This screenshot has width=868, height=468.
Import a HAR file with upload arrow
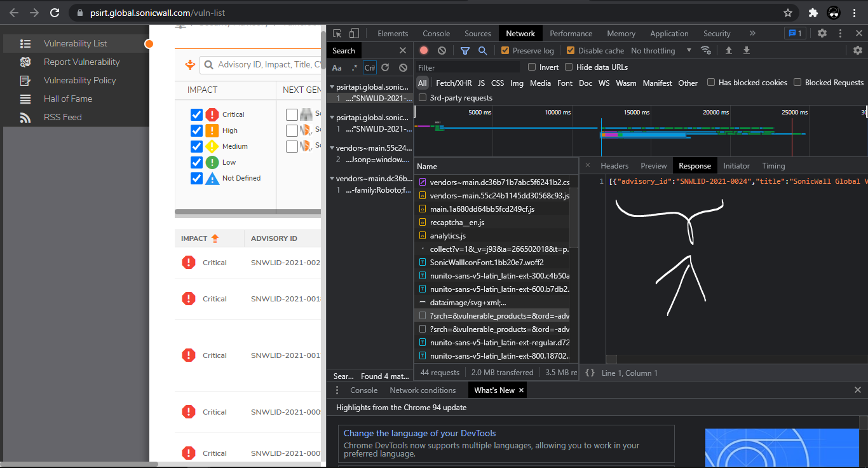coord(729,50)
